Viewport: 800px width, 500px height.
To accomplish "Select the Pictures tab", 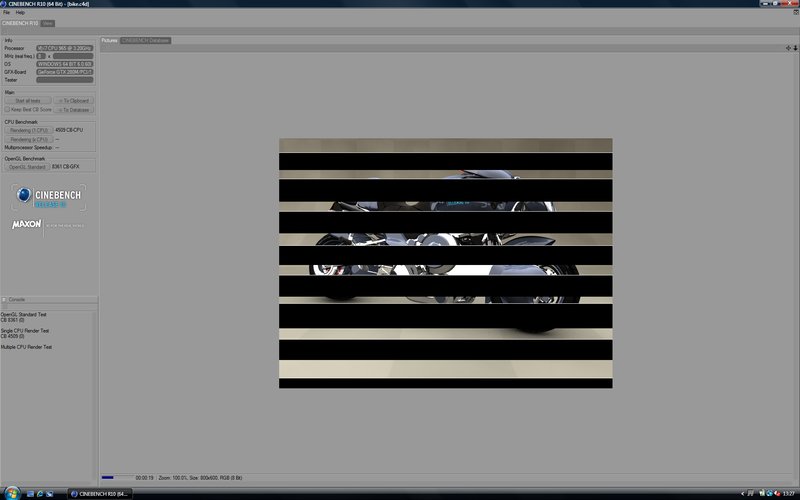I will pyautogui.click(x=109, y=40).
